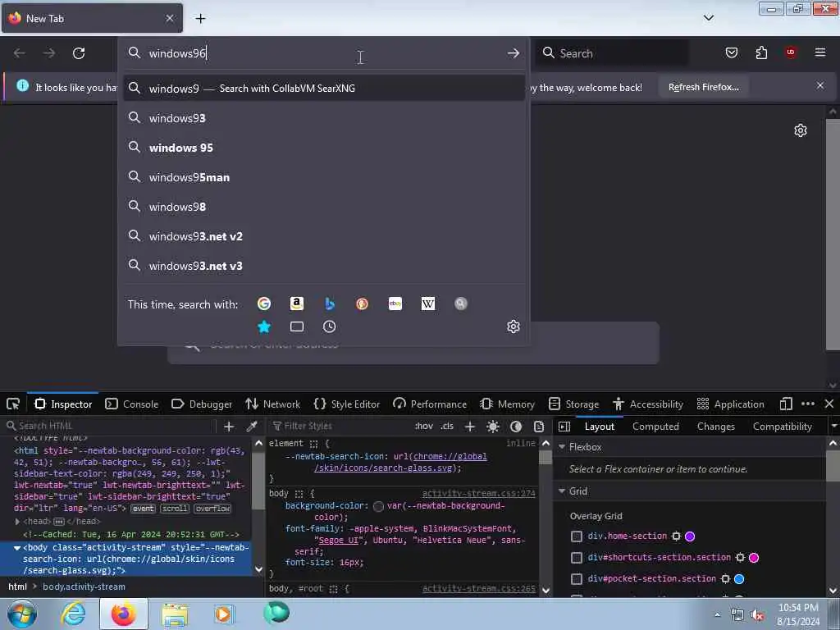
Task: Pick an element from the page
Action: pos(13,404)
